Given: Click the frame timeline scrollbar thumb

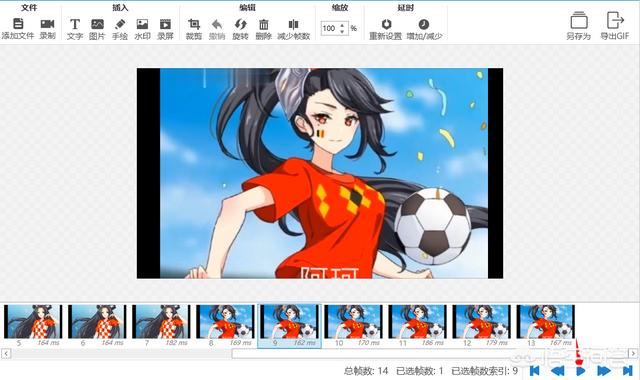Looking at the screenshot, I should pos(429,353).
